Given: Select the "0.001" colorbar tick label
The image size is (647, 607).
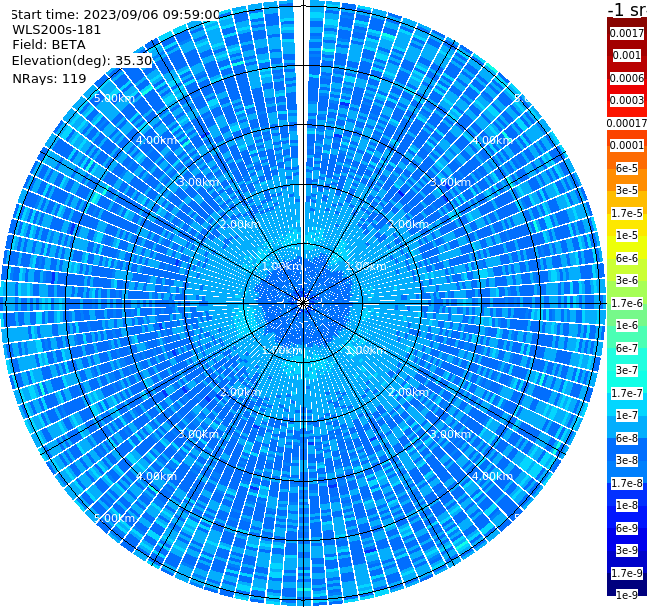Looking at the screenshot, I should (627, 55).
